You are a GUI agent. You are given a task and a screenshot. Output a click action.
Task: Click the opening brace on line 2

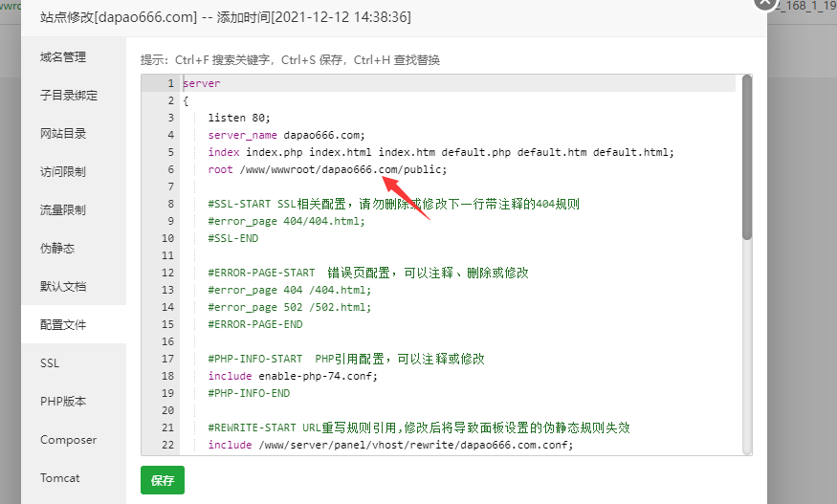[186, 100]
